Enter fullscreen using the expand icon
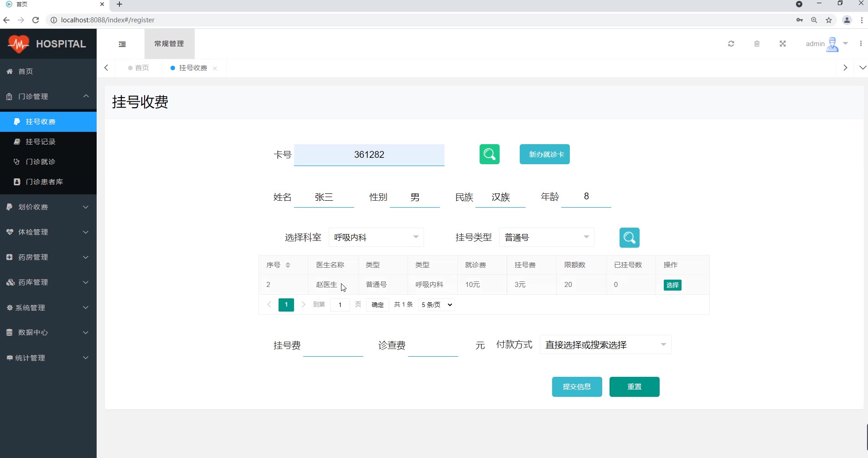This screenshot has width=868, height=458. [782, 44]
